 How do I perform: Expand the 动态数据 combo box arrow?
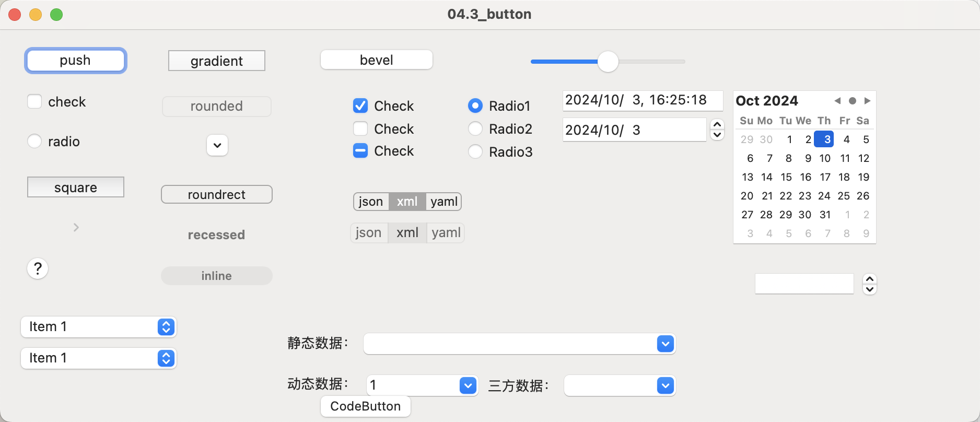pos(468,385)
